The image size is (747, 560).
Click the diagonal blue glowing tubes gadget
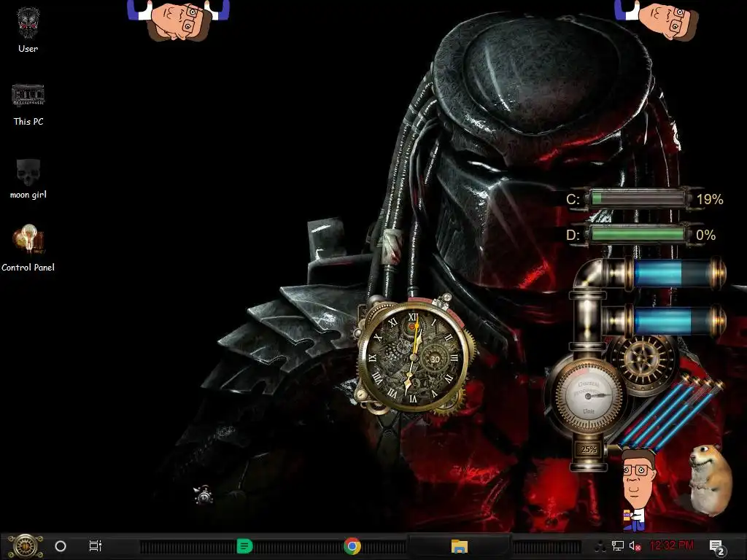tap(672, 412)
